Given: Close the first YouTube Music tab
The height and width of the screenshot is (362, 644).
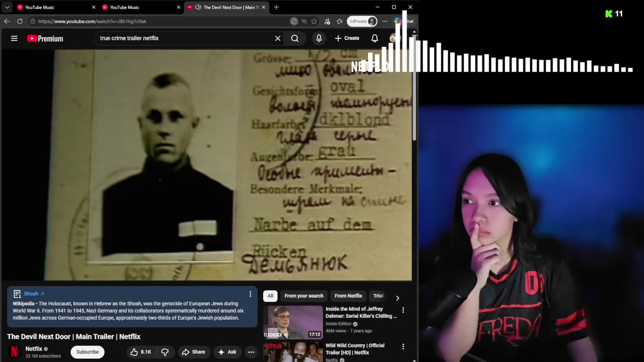Looking at the screenshot, I should point(94,7).
